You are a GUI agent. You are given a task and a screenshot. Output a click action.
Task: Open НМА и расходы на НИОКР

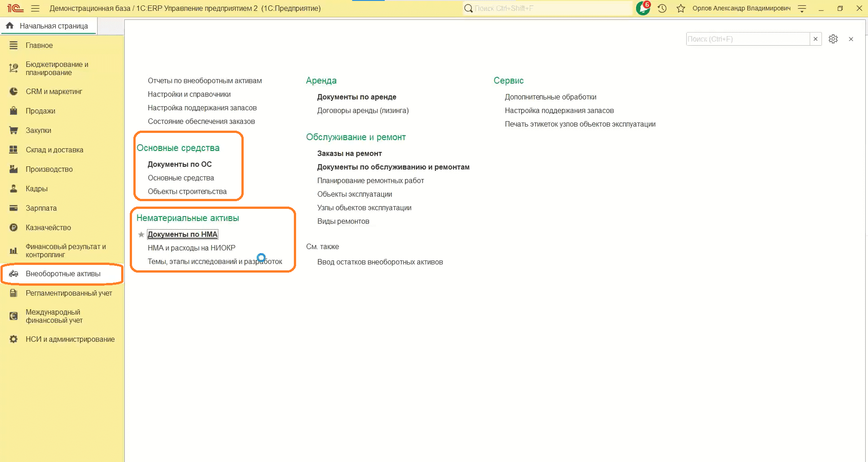click(192, 248)
